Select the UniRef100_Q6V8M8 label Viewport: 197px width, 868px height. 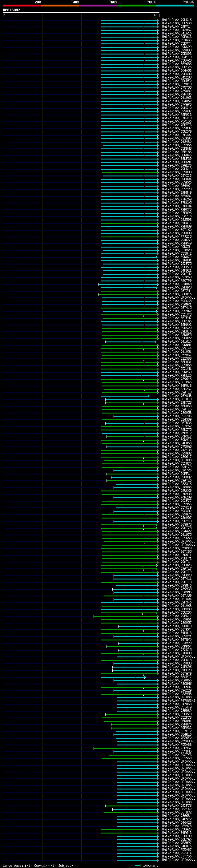(176, 396)
